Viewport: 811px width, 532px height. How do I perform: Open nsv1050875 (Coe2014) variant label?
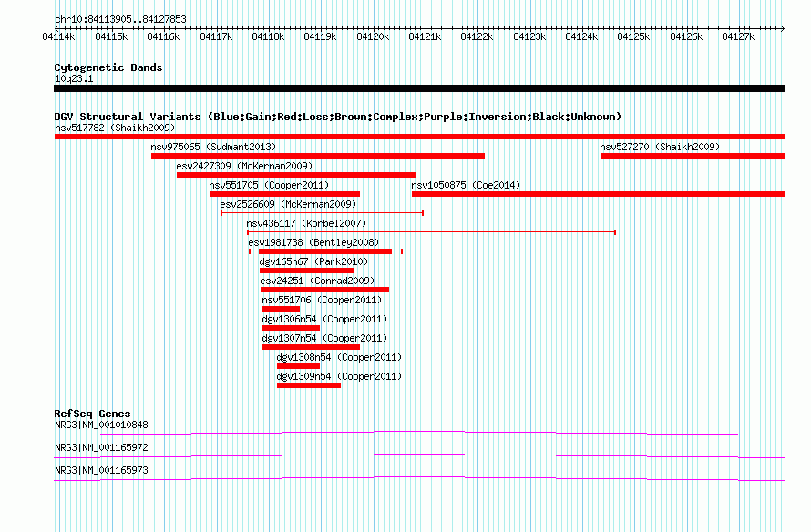coord(466,185)
